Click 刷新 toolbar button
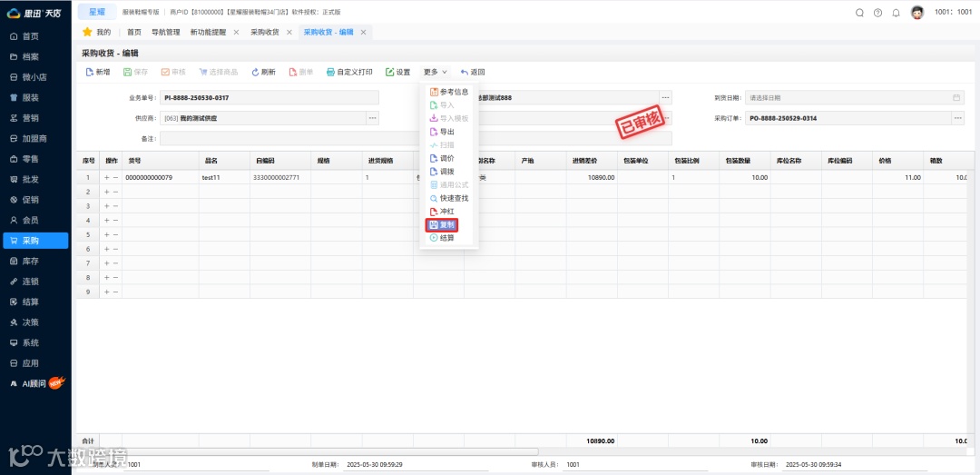 [x=264, y=72]
